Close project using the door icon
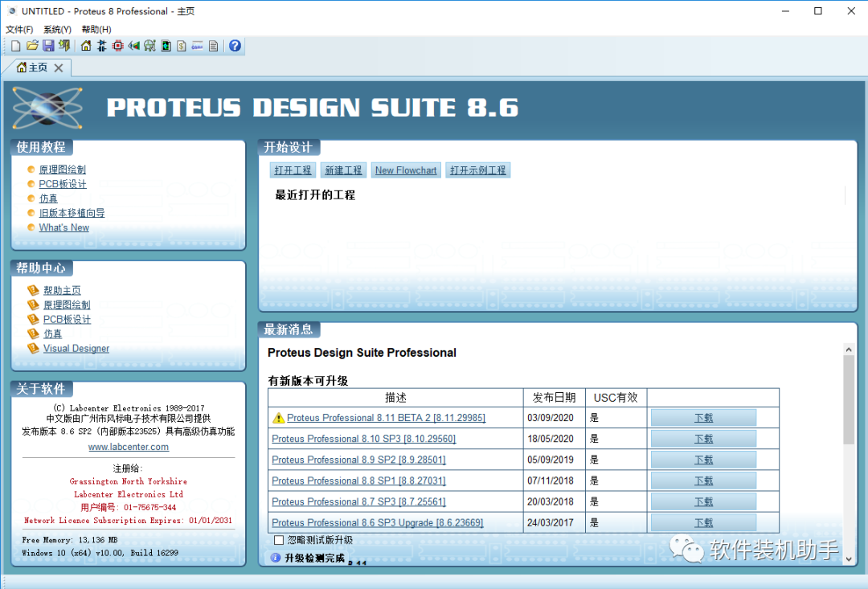The height and width of the screenshot is (589, 868). [x=64, y=46]
